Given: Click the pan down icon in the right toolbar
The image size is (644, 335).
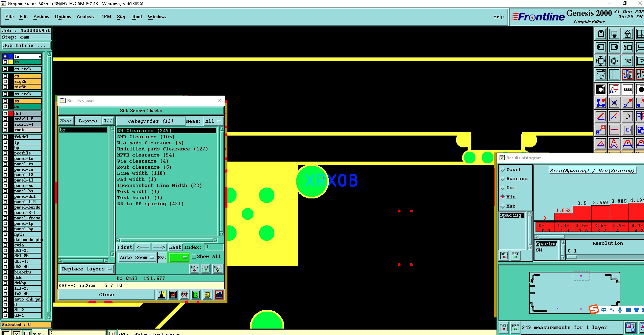Looking at the screenshot, I should coord(614,34).
